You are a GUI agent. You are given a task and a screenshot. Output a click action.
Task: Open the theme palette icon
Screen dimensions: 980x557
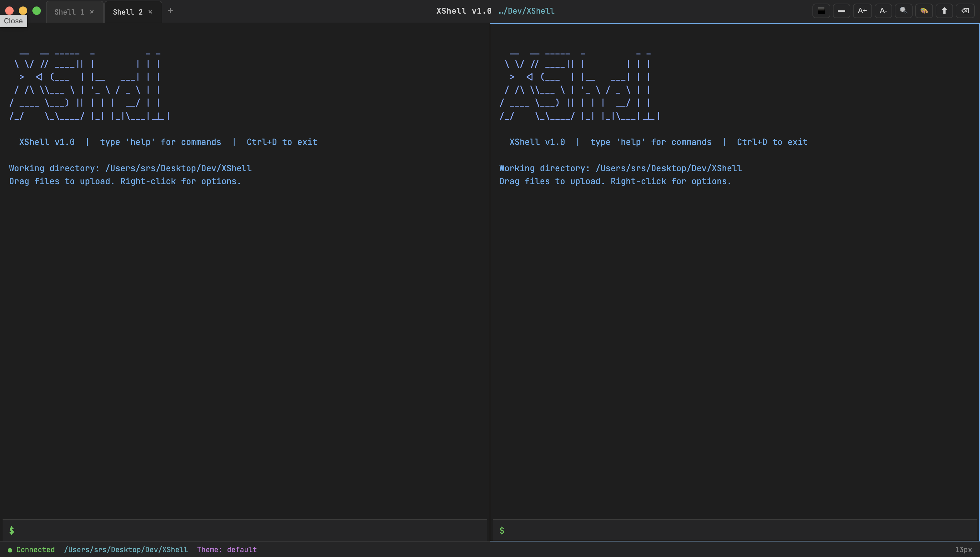924,11
